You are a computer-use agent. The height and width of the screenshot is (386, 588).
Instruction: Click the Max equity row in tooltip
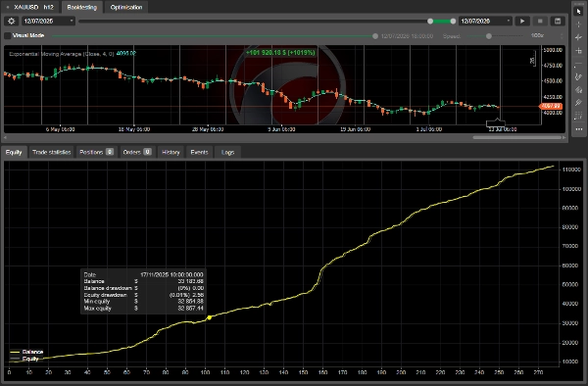[144, 308]
